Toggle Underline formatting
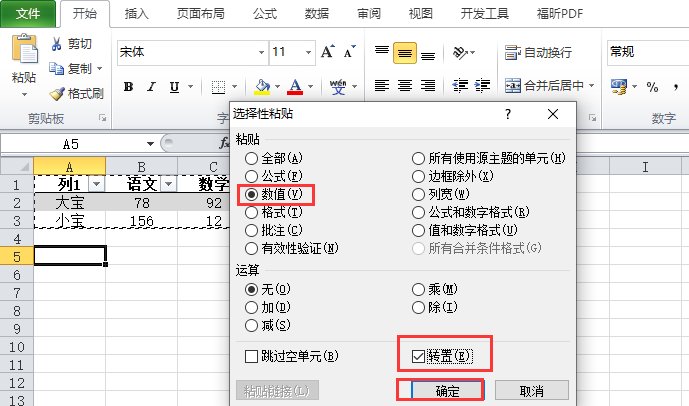Screen dimensions: 689x406 174,87
